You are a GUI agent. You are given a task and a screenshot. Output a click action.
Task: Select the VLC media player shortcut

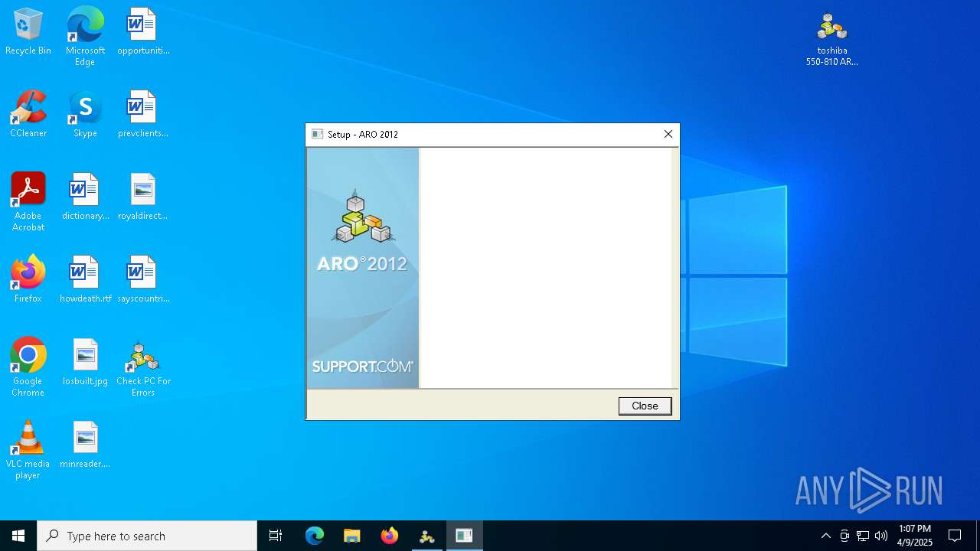pos(28,450)
